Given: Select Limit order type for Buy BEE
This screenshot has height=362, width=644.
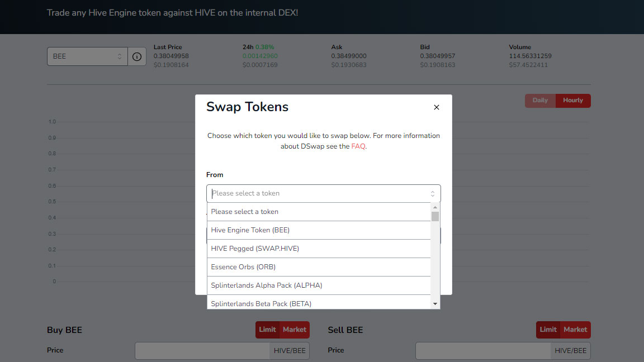Looking at the screenshot, I should point(267,330).
